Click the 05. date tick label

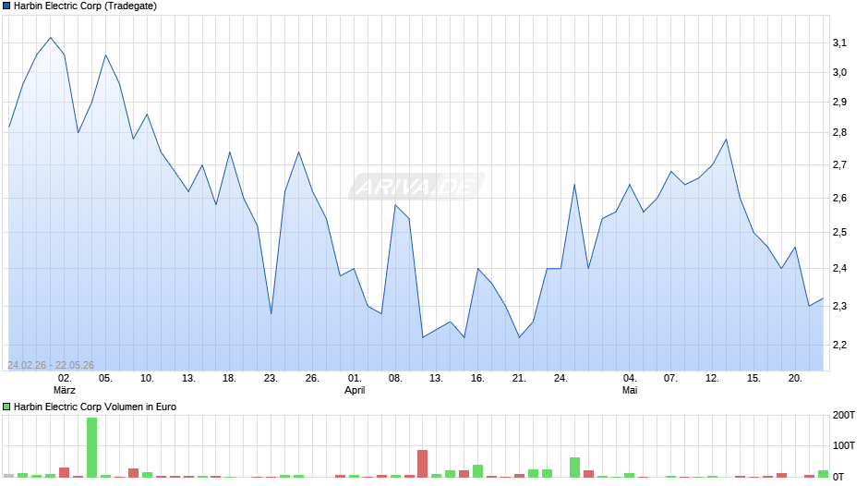click(105, 378)
